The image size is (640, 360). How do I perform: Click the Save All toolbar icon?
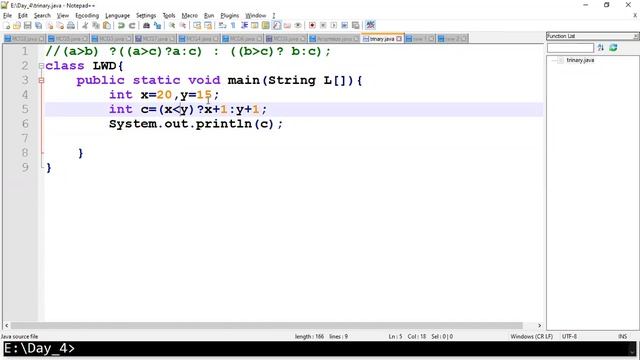(38, 25)
